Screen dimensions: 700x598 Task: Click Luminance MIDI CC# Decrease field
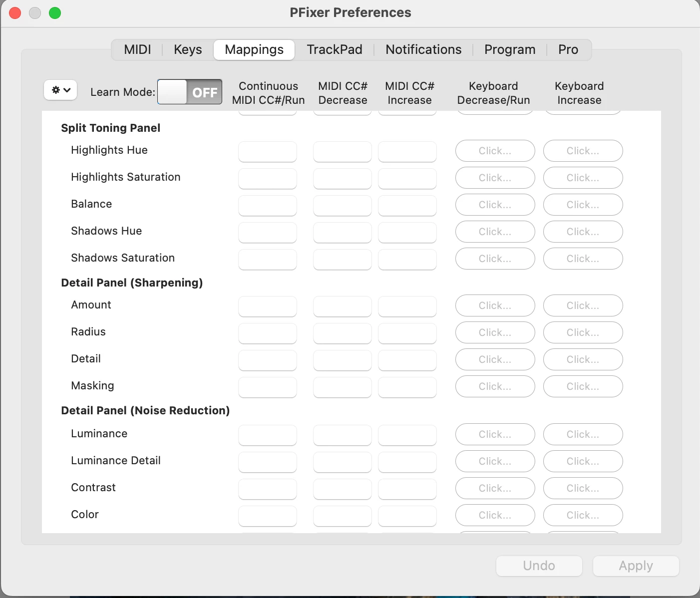tap(343, 435)
